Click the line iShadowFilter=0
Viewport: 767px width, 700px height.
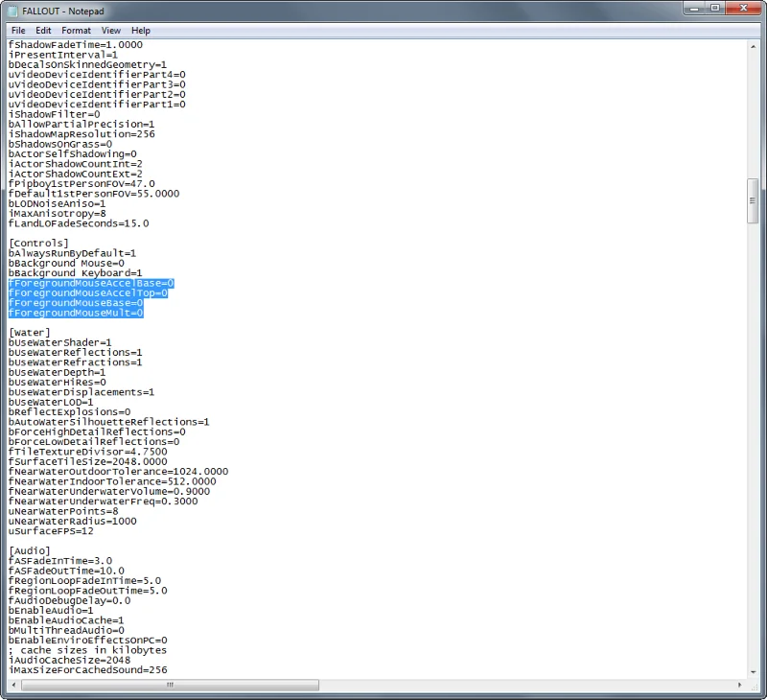tap(54, 114)
